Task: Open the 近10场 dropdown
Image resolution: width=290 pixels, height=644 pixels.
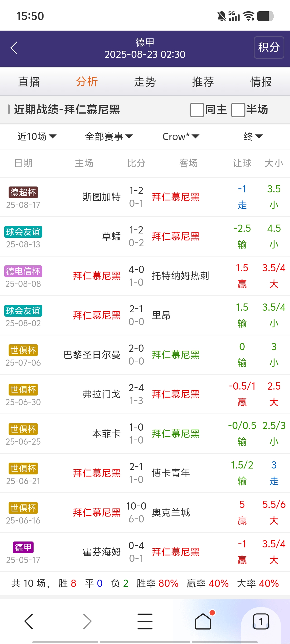Action: (x=37, y=137)
